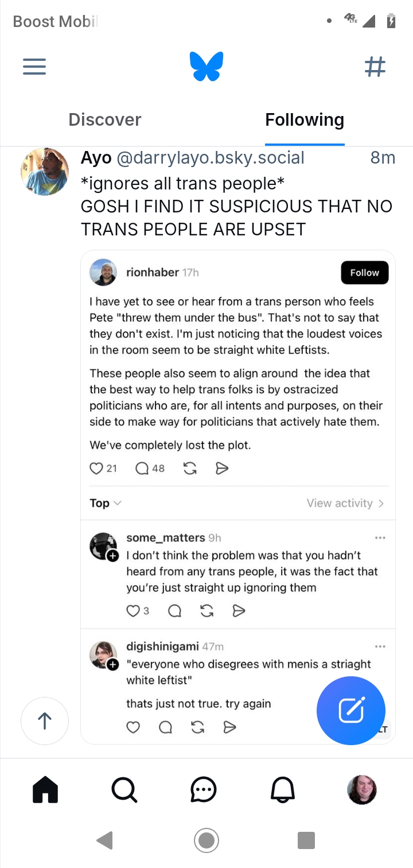Image resolution: width=413 pixels, height=868 pixels.
Task: Like the some_matters reply
Action: coord(133,611)
